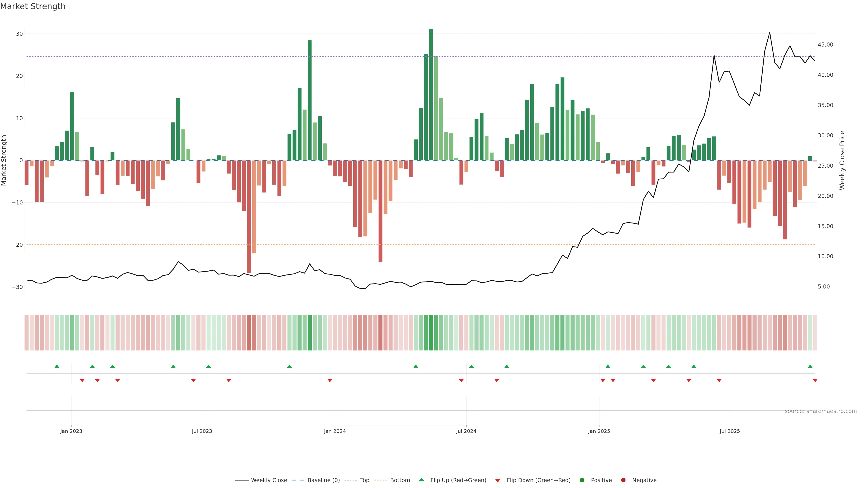Click the Positive green circle legend icon
The width and height of the screenshot is (868, 488).
click(x=582, y=480)
